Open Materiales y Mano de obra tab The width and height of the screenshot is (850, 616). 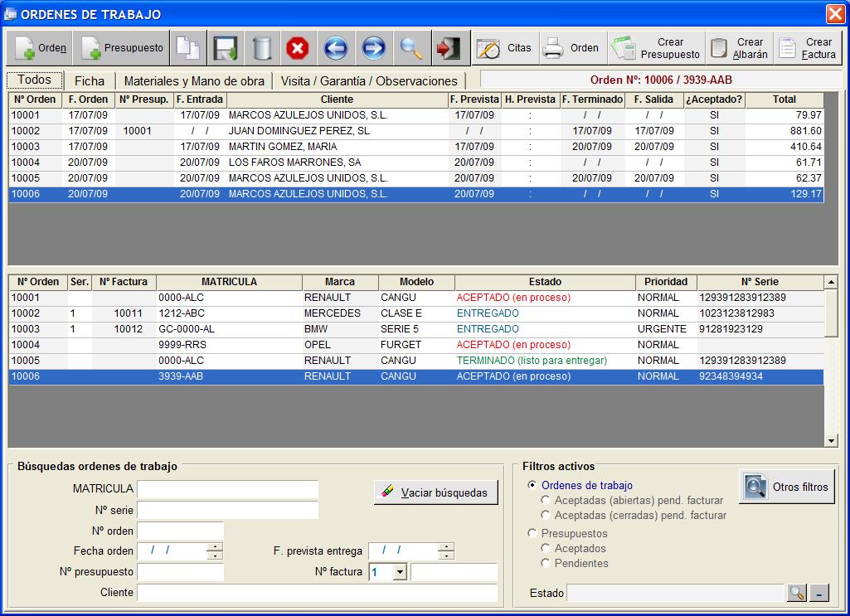coord(194,81)
